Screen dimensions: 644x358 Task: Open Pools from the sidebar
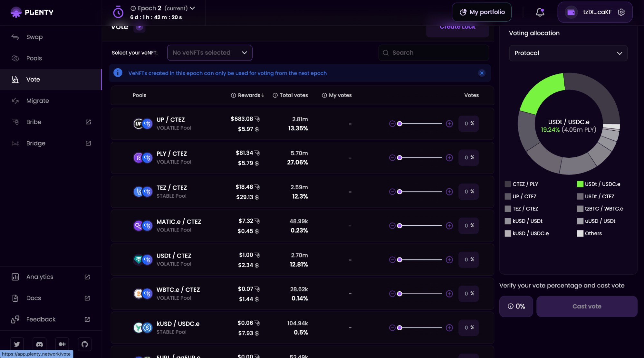pyautogui.click(x=34, y=58)
